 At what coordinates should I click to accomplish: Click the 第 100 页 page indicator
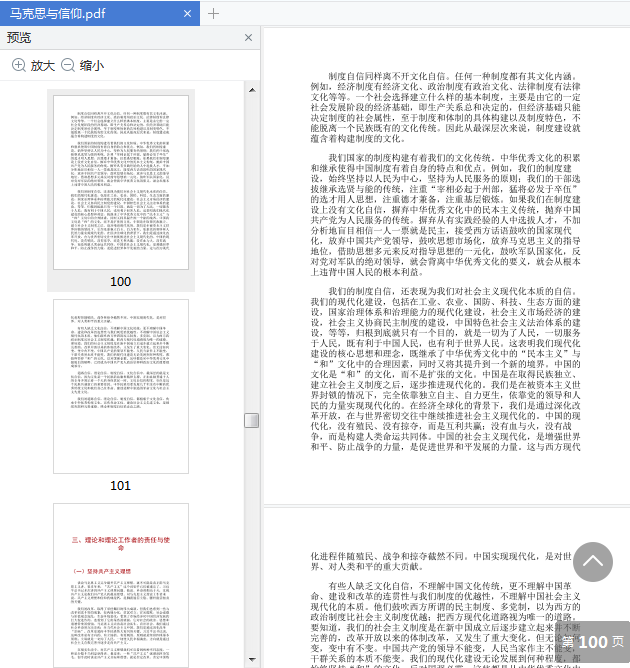[593, 642]
